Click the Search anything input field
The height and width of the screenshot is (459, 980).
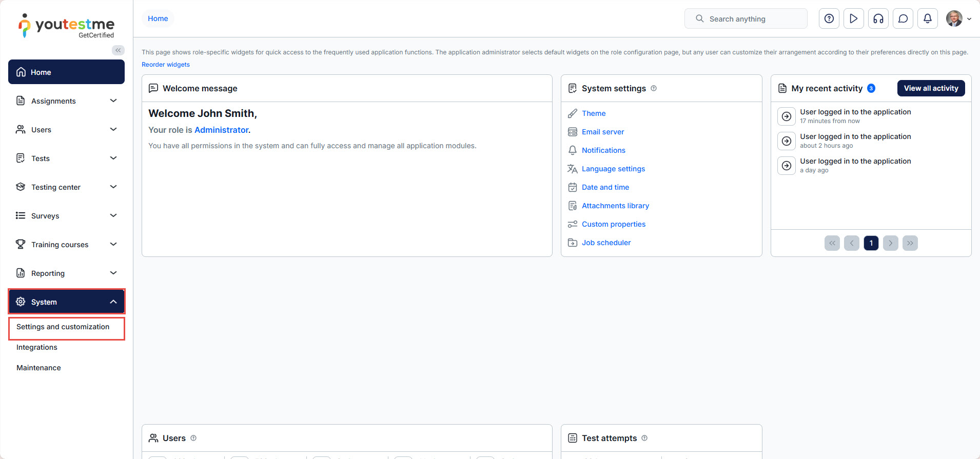[746, 19]
